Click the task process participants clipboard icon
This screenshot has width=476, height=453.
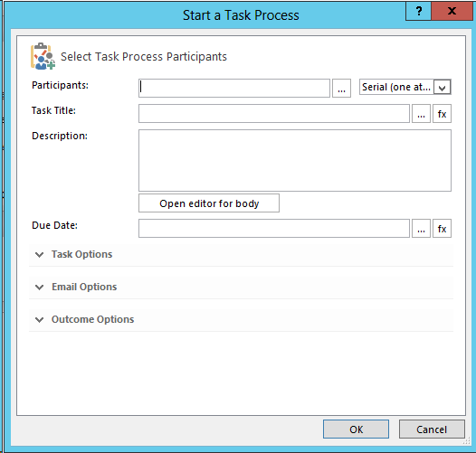click(x=43, y=56)
